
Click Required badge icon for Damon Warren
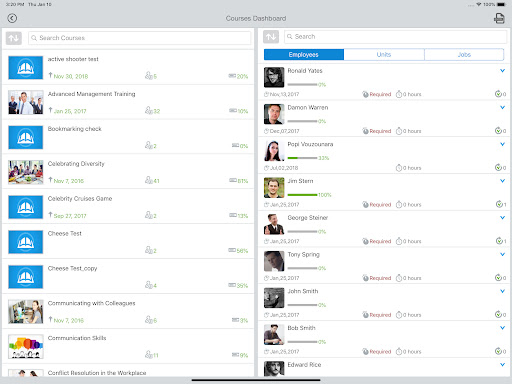[365, 131]
